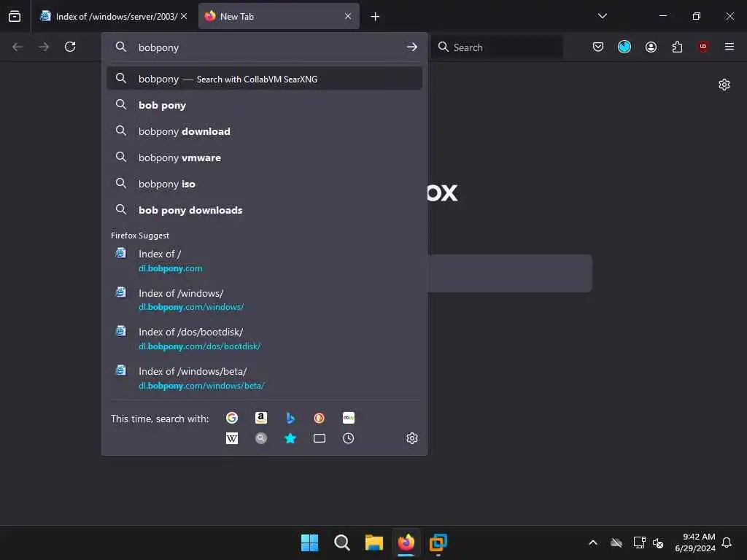Open the Pocket save icon
747x560 pixels.
pos(598,47)
